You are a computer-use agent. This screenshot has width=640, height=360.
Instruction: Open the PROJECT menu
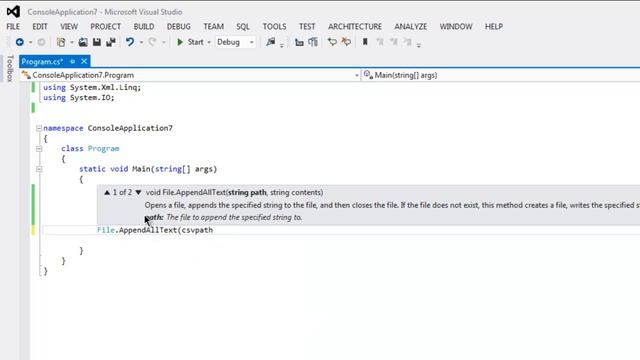[x=105, y=27]
